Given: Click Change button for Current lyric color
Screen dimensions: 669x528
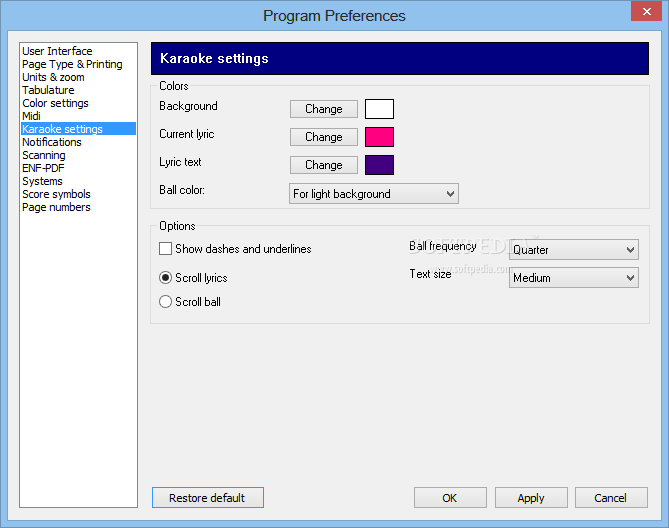Looking at the screenshot, I should pos(324,137).
